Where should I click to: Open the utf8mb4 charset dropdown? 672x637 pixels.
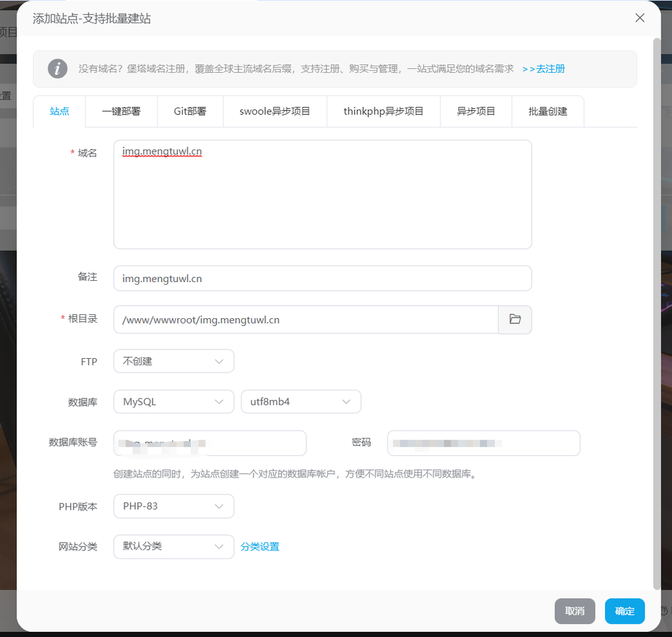click(x=301, y=402)
